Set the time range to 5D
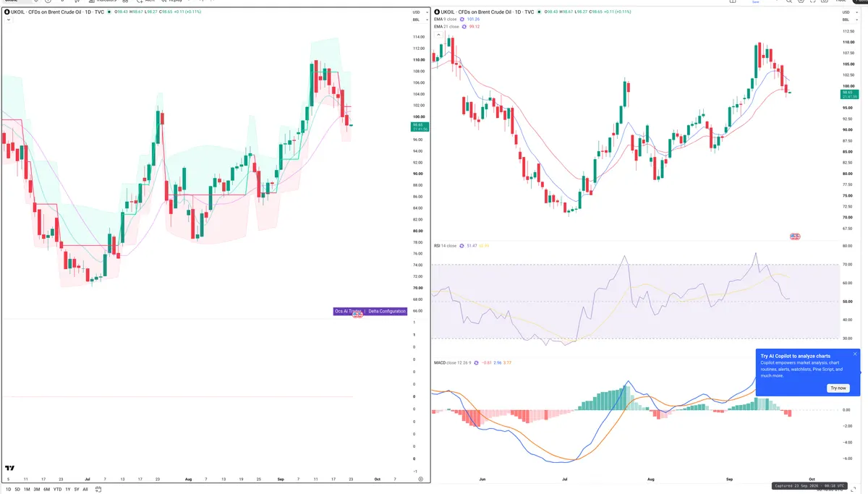 click(x=17, y=489)
